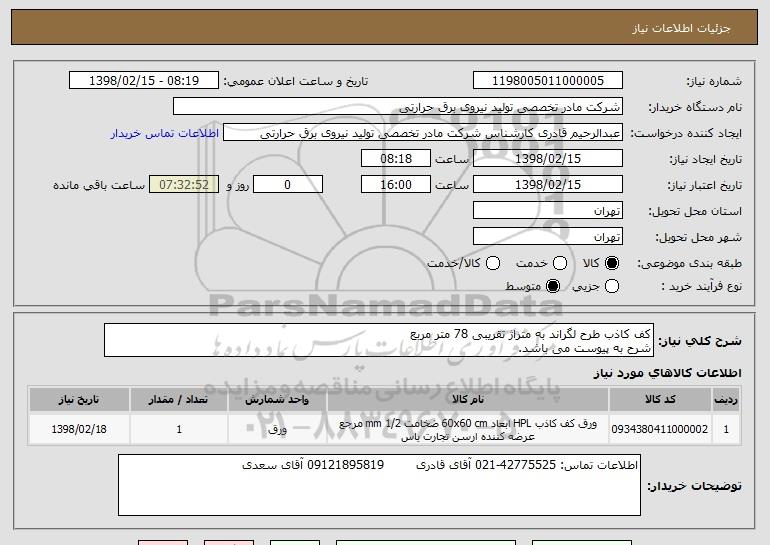
Task: Click the نام دستگاه خریدار field
Action: [x=398, y=107]
